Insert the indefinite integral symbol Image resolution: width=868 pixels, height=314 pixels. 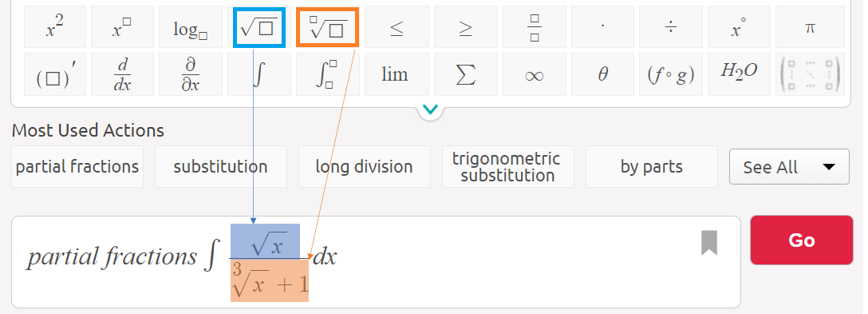pyautogui.click(x=259, y=74)
